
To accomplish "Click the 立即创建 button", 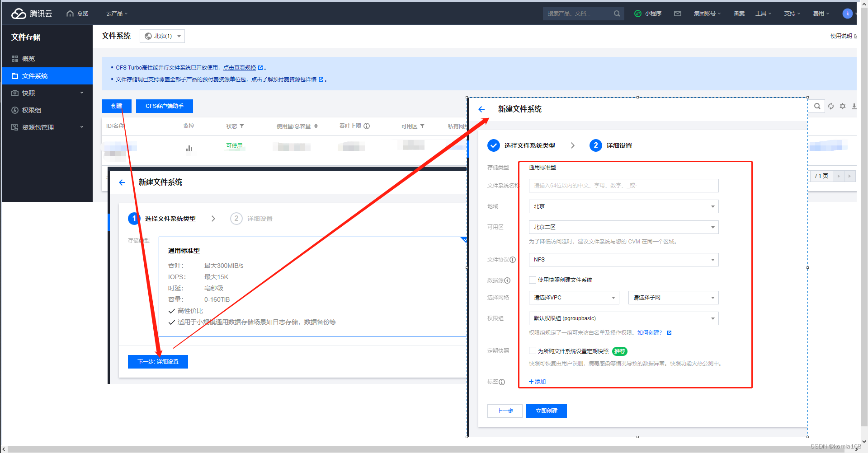I will (x=547, y=411).
